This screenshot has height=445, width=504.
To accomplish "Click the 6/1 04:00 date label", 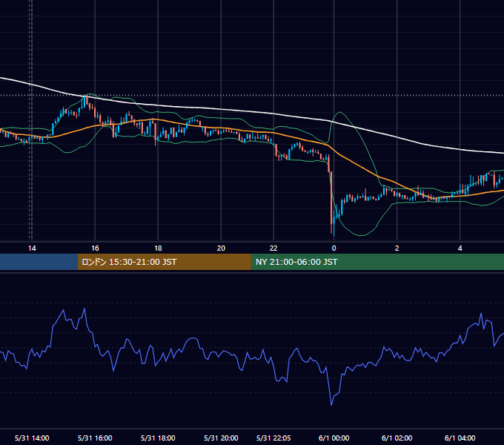I will pos(460,438).
